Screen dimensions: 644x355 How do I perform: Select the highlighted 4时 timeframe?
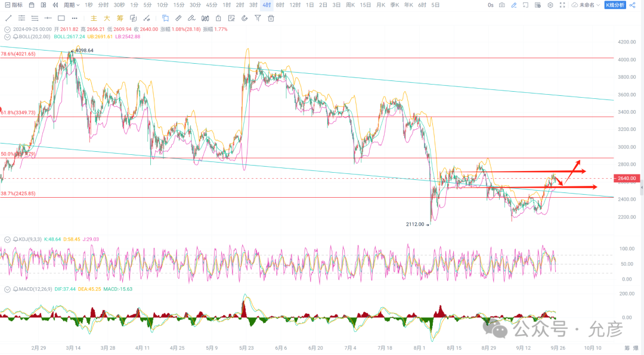click(x=267, y=5)
